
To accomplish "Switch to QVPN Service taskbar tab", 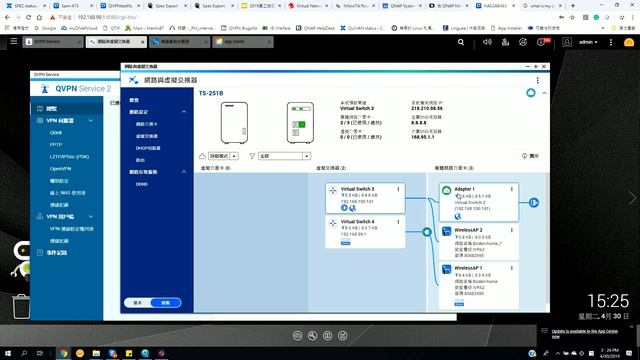I will [x=53, y=42].
